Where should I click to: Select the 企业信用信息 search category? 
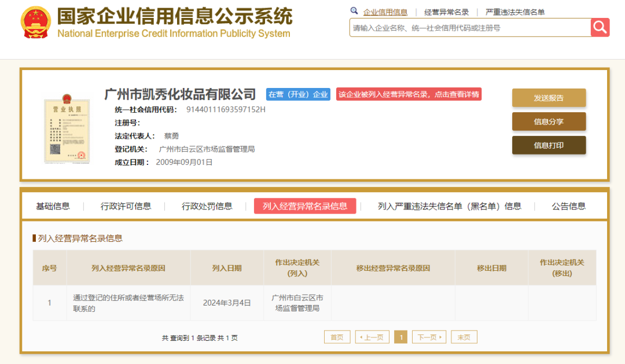coord(385,12)
